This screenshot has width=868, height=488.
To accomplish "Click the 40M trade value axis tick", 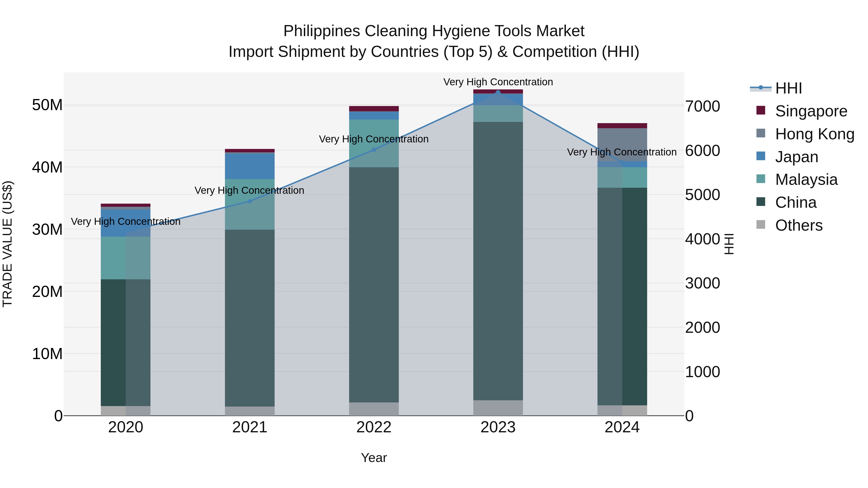I will tap(47, 167).
